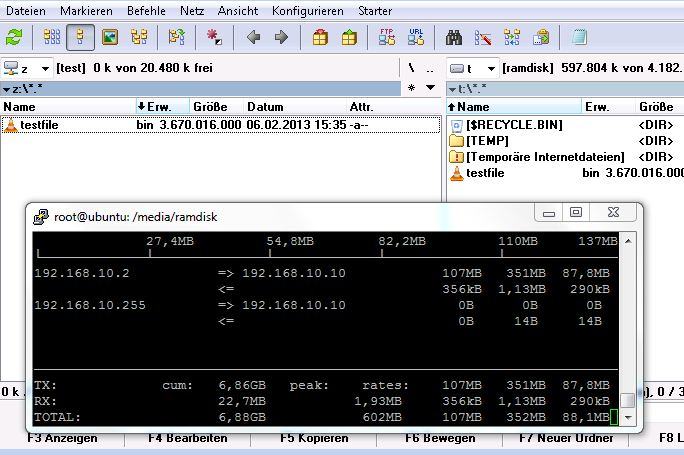Open the new FTP URL connection icon

416,37
